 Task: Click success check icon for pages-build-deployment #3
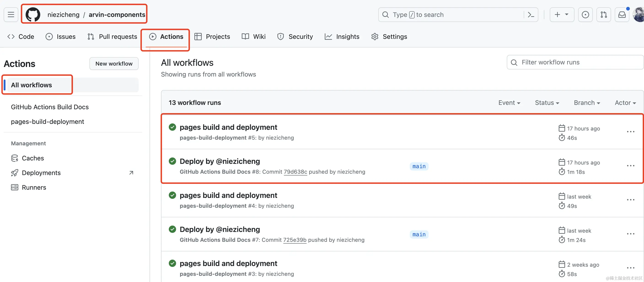(x=172, y=263)
